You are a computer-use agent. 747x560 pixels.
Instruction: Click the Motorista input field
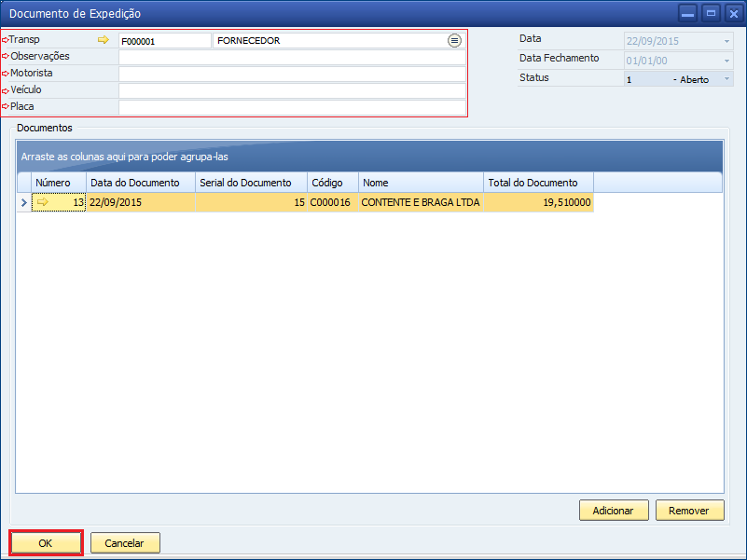click(x=292, y=74)
